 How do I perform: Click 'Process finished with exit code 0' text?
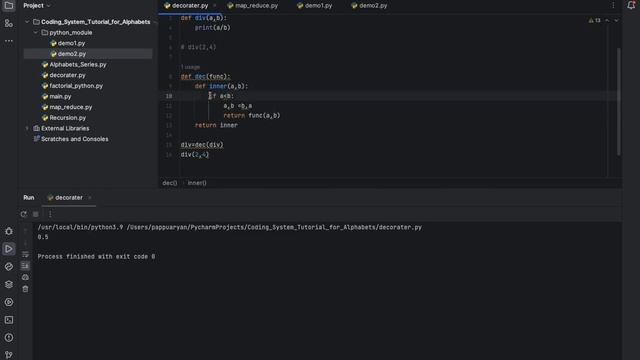96,257
